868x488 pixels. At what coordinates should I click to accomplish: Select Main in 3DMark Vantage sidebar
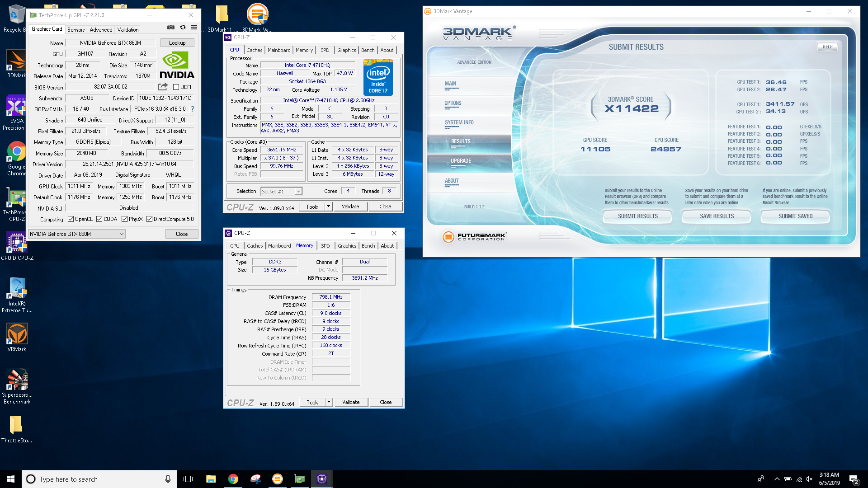pos(451,84)
